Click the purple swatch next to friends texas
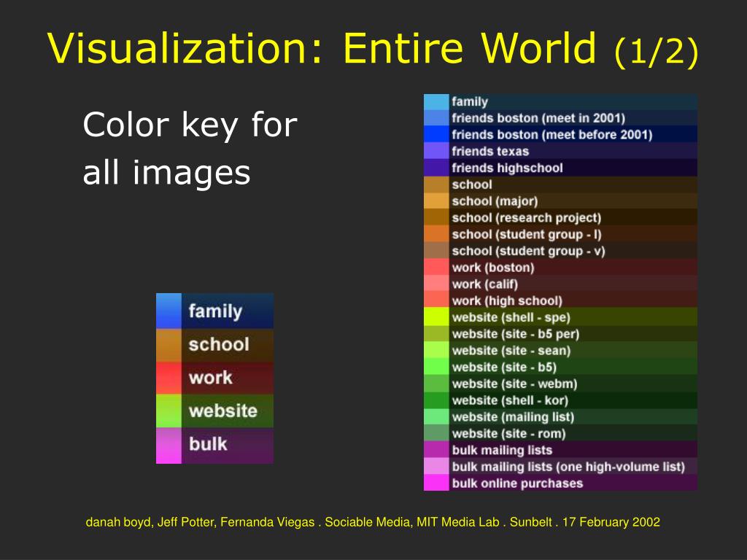Viewport: 747px width, 560px height. pos(436,152)
